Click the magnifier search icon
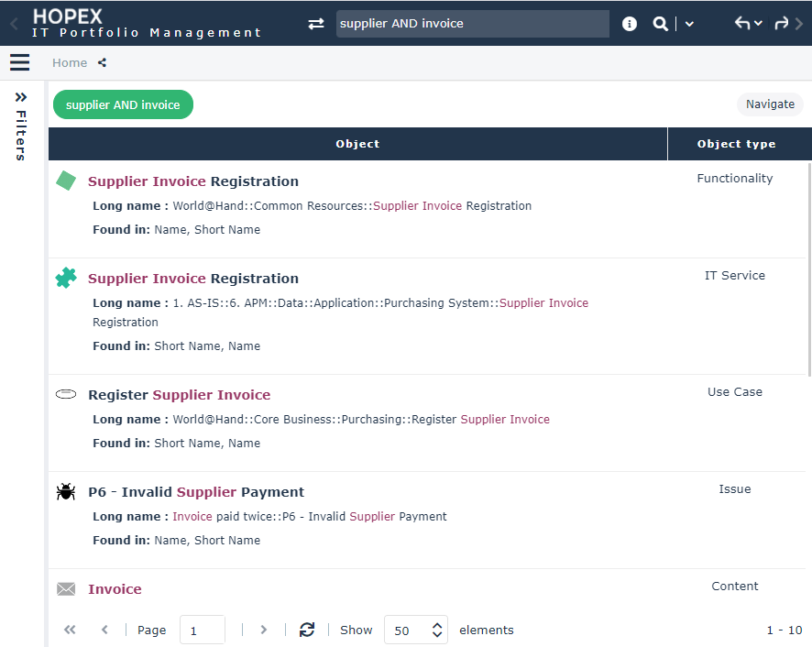 point(660,24)
